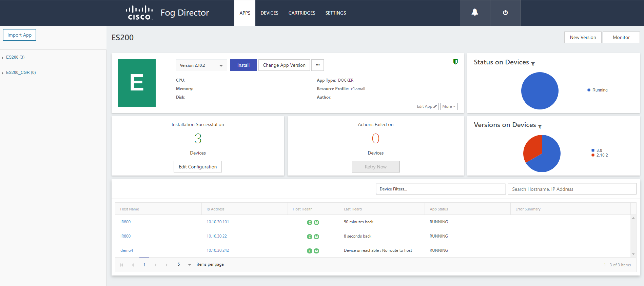The height and width of the screenshot is (286, 644).
Task: Click the green E app thumbnail
Action: coord(137,83)
